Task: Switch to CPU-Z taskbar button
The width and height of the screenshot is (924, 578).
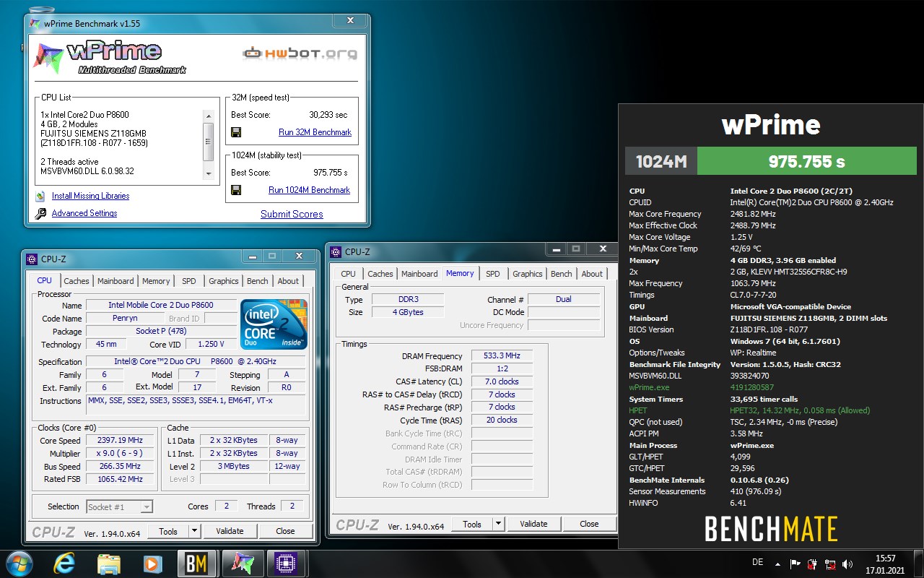Action: (x=287, y=563)
